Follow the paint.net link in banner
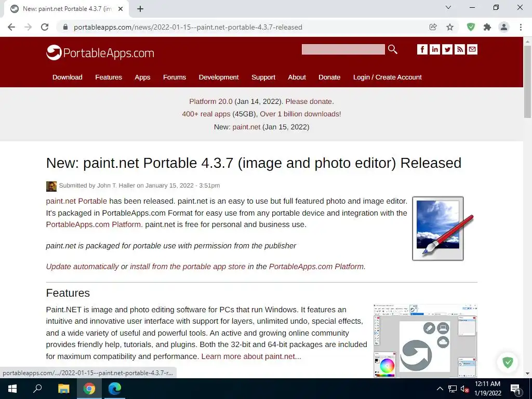The height and width of the screenshot is (399, 532). (246, 127)
